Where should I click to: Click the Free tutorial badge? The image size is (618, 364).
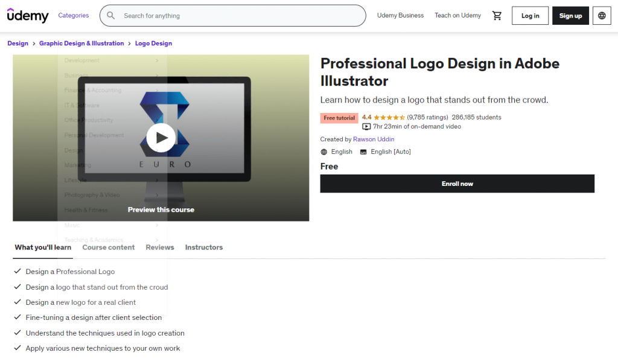(x=339, y=118)
